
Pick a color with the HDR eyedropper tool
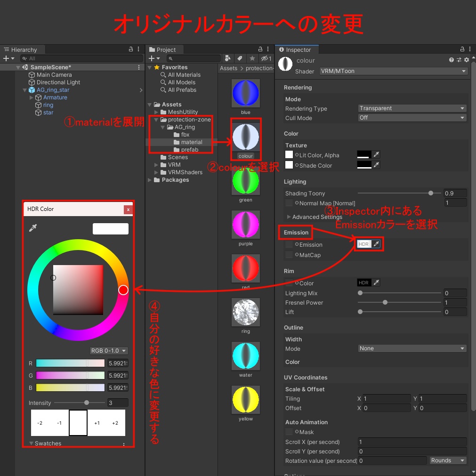[32, 227]
